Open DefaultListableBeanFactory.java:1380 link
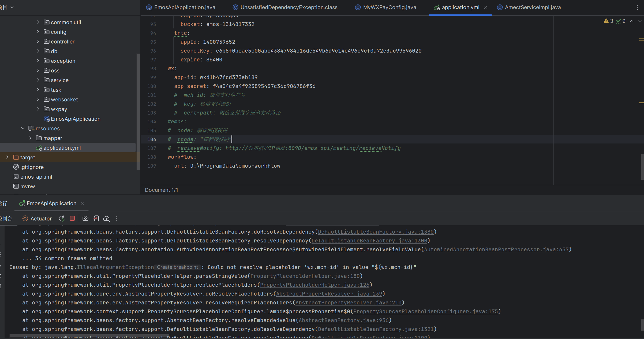Screen dimensions: 644x339 (376, 232)
